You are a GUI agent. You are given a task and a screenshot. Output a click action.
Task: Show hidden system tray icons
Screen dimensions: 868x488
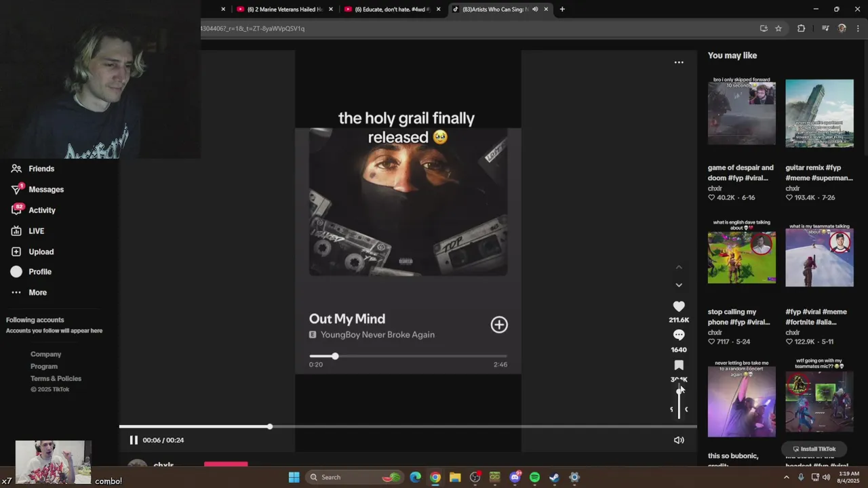[x=787, y=477]
